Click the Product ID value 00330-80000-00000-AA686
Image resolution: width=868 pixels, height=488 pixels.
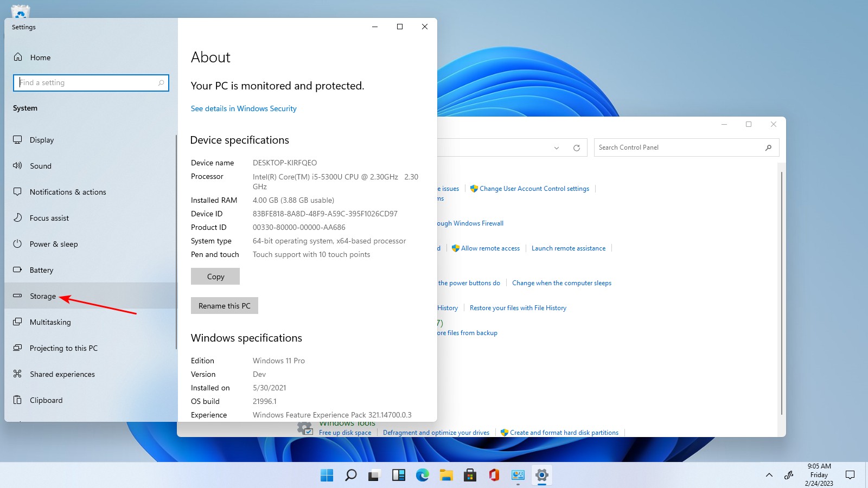299,227
